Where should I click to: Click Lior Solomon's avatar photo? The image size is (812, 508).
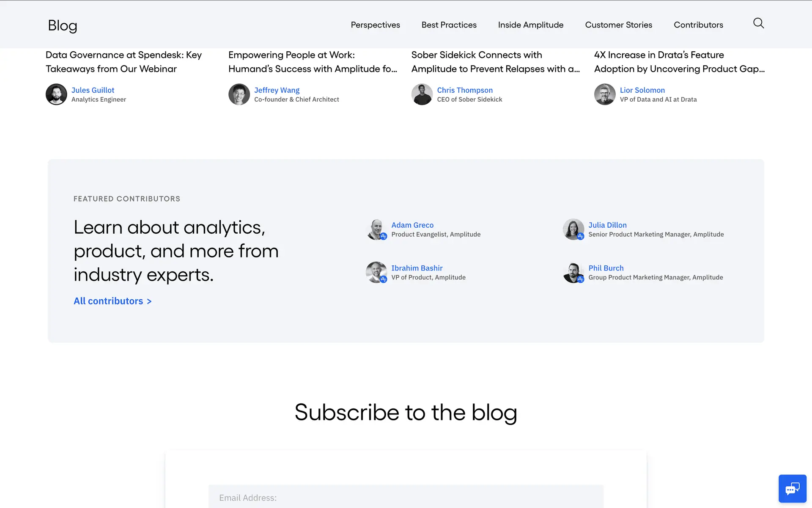point(605,94)
